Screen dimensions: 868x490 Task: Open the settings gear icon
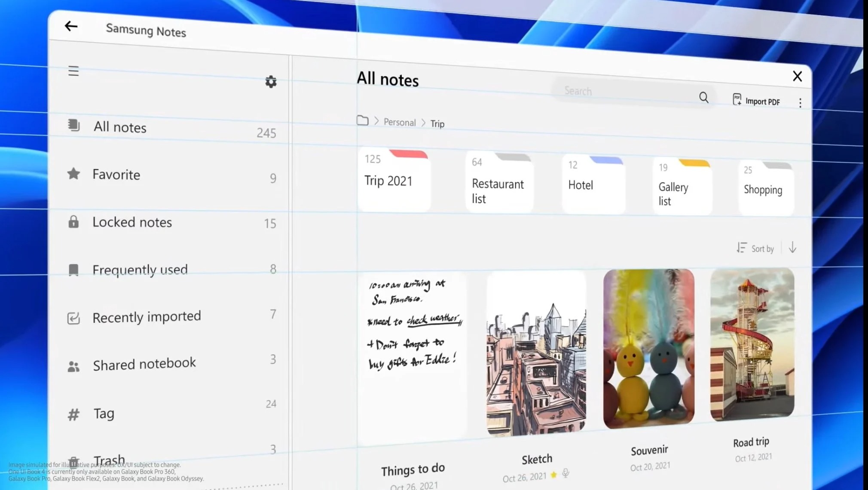271,82
